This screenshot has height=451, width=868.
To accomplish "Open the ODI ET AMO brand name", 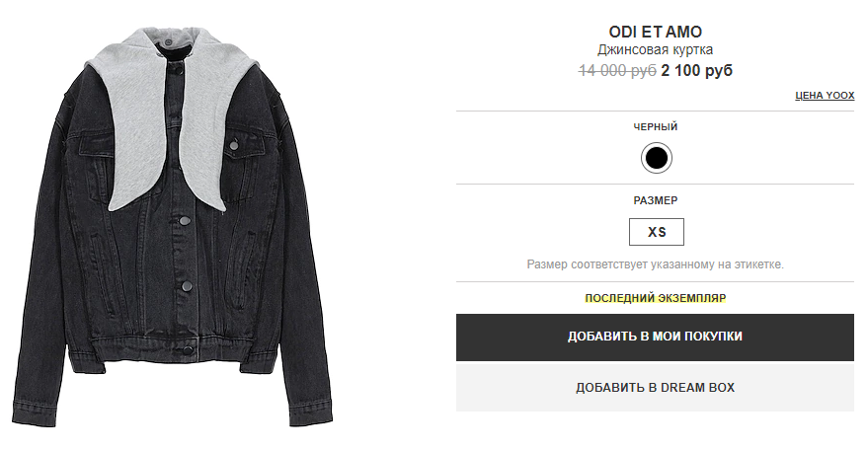I will 656,33.
